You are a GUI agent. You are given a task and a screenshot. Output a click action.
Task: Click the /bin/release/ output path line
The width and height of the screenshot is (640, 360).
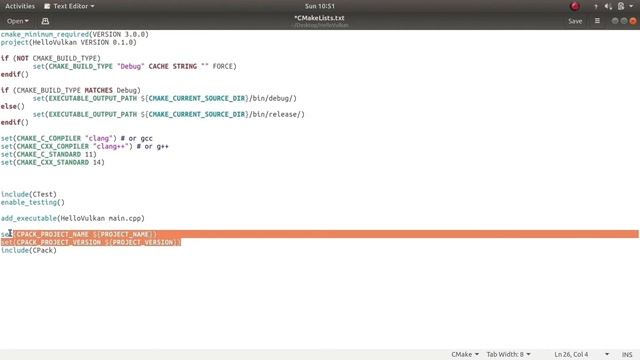(x=169, y=114)
